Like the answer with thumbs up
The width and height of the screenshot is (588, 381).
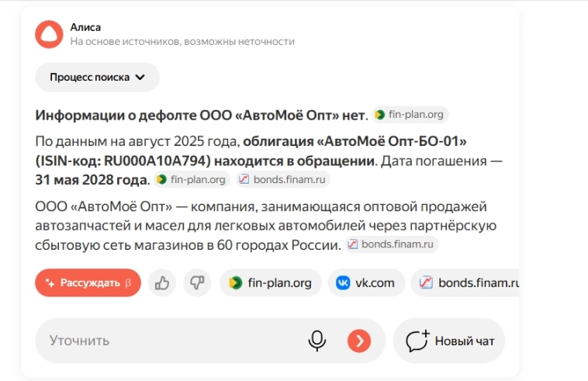click(x=162, y=283)
